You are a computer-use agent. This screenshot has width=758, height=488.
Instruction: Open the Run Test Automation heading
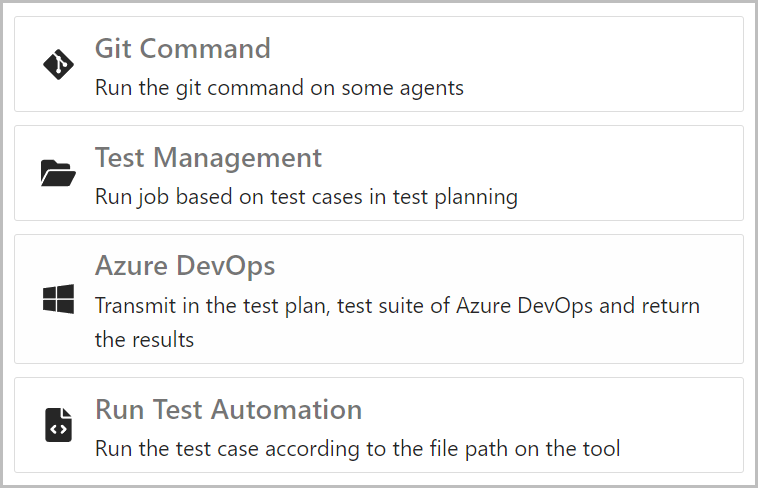229,409
